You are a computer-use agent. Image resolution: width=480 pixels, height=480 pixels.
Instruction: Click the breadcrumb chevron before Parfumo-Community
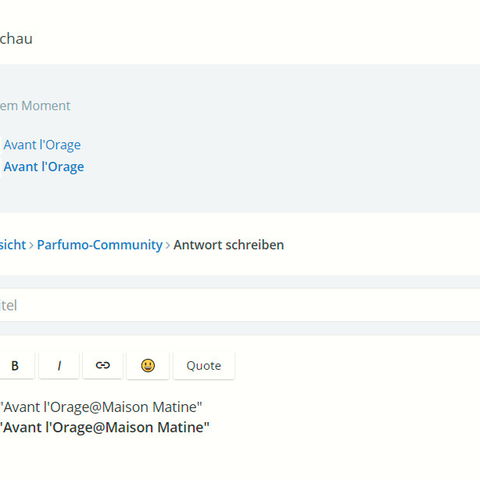click(x=31, y=246)
